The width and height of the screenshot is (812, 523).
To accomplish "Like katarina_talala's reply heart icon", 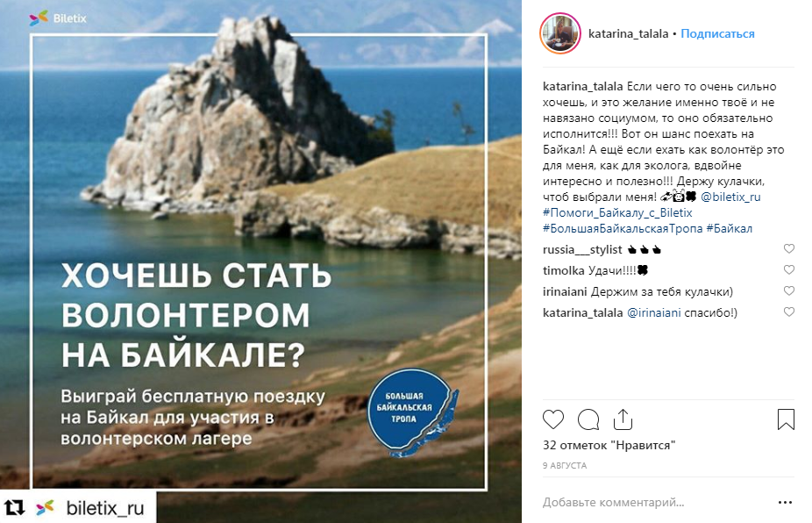I will pos(788,312).
